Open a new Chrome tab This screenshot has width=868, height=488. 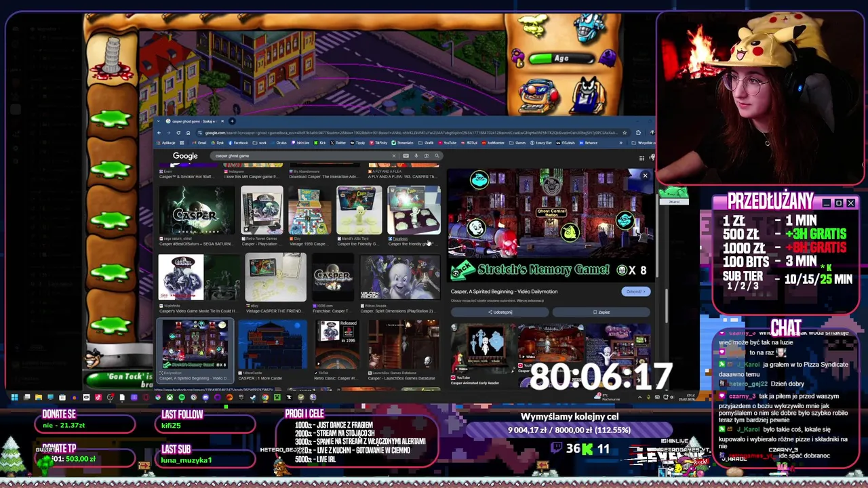[x=232, y=121]
